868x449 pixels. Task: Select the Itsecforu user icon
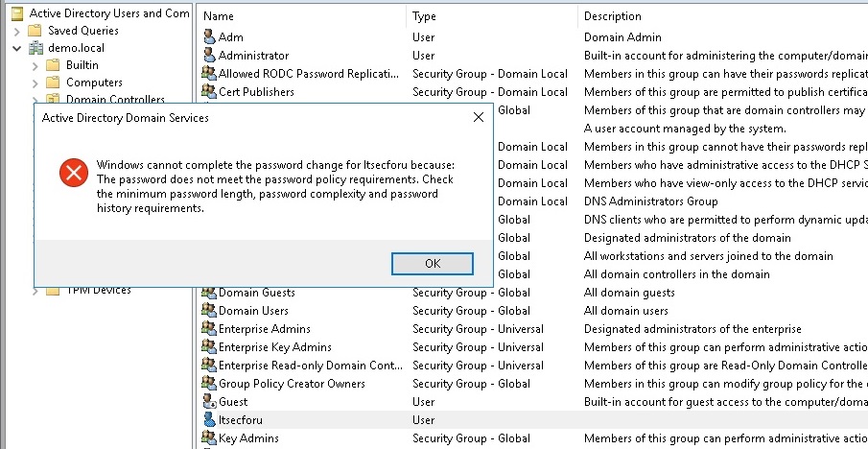pyautogui.click(x=210, y=420)
